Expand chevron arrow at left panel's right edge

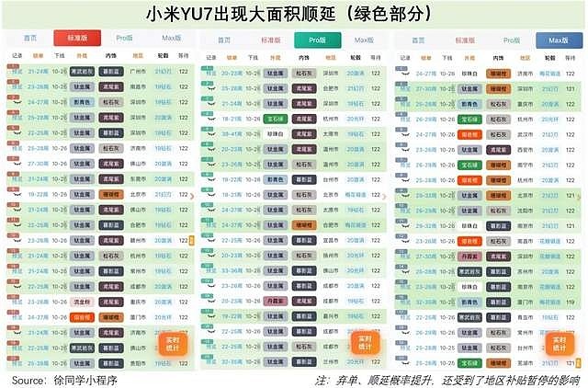(x=192, y=196)
